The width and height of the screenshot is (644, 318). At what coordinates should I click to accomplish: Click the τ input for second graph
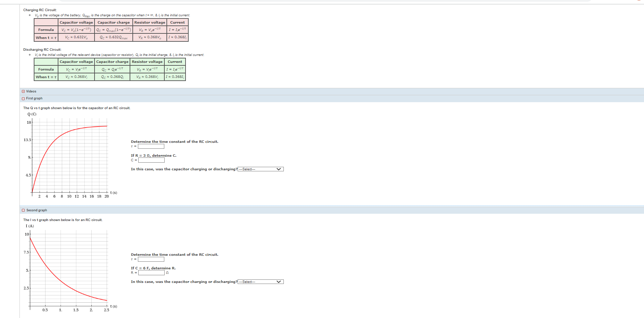[x=151, y=259]
